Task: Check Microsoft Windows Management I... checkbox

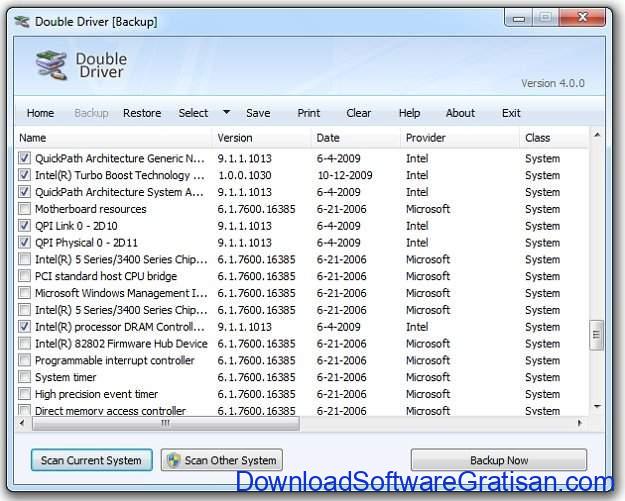Action: (x=24, y=293)
